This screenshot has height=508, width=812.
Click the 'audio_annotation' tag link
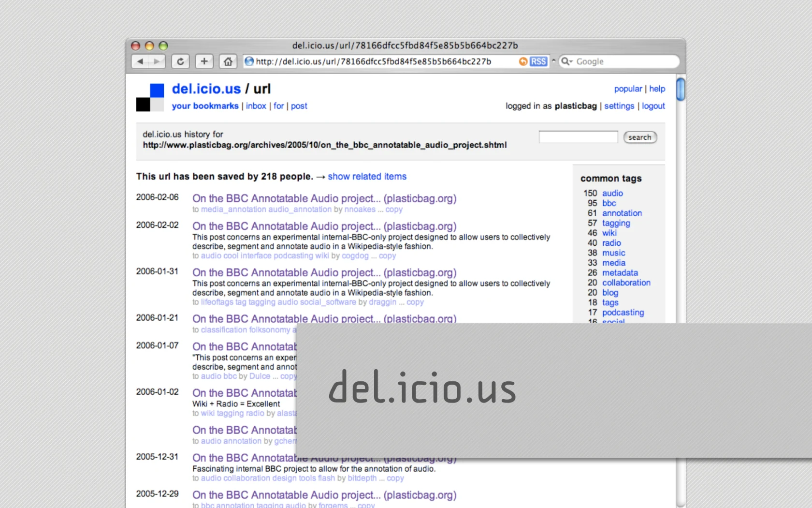pos(300,209)
